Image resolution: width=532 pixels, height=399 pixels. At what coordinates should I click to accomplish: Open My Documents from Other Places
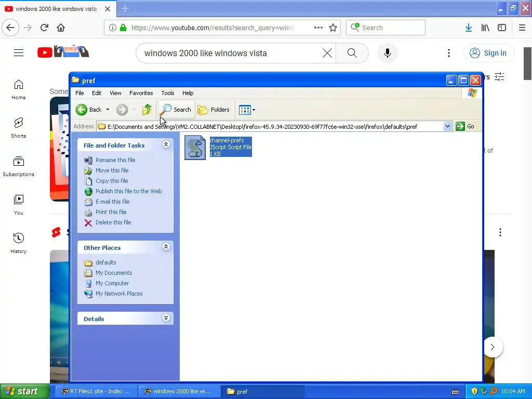pyautogui.click(x=114, y=273)
